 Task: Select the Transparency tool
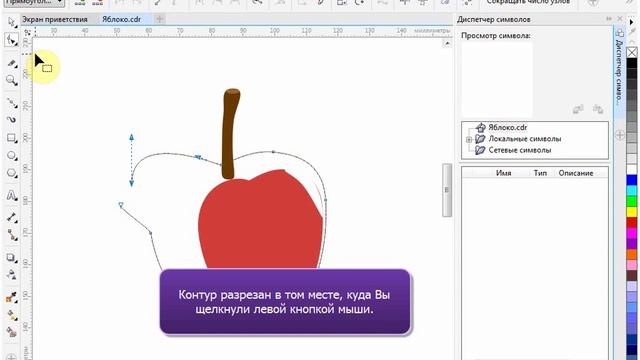[11, 275]
